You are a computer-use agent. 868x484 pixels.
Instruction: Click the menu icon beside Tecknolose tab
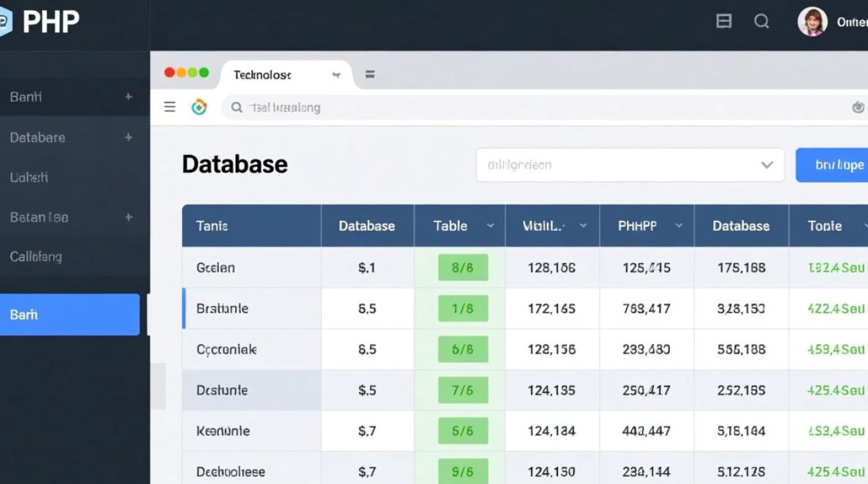370,75
